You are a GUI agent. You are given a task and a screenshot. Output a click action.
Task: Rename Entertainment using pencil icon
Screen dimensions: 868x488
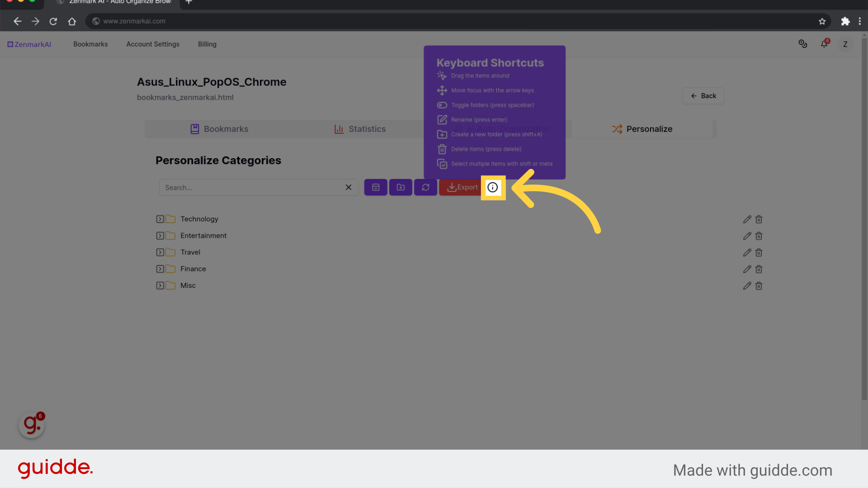pos(747,236)
